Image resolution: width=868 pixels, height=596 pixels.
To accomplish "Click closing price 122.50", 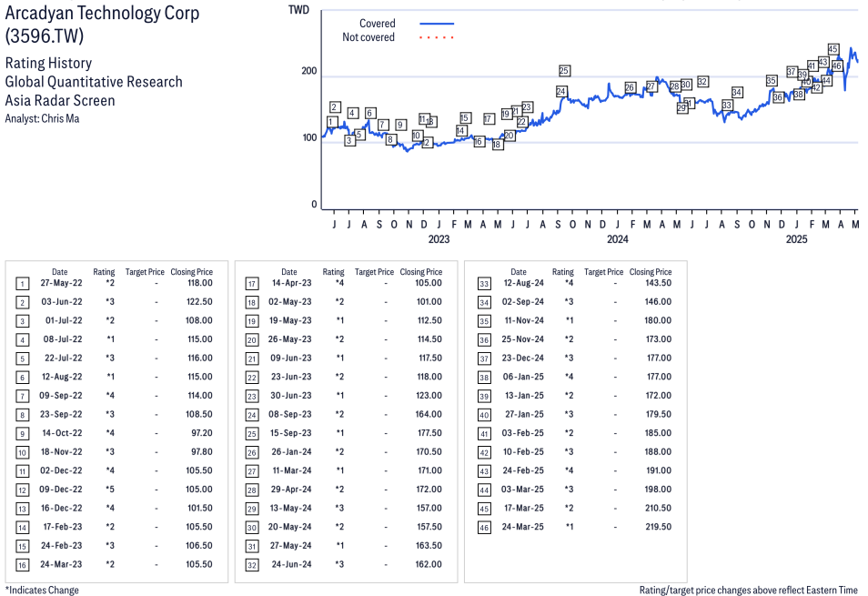I will click(x=200, y=302).
